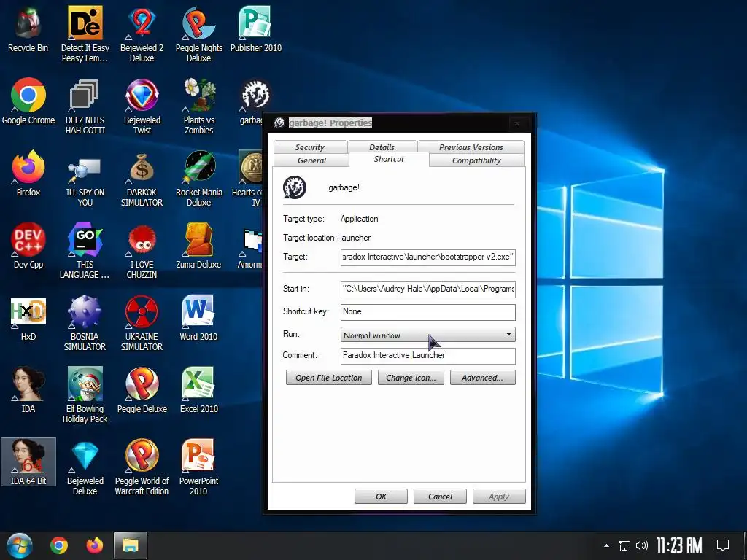Screen dimensions: 747x560
Task: Select HxD desktop icon
Action: coord(28,318)
